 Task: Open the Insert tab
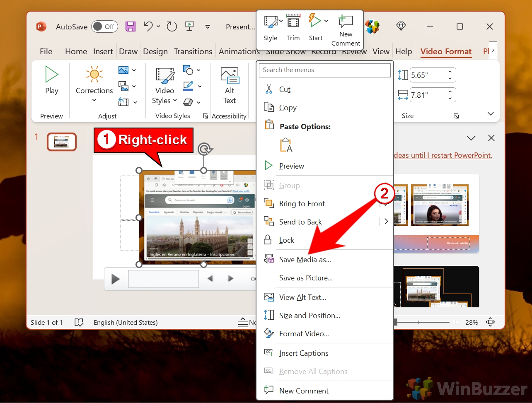coord(103,51)
